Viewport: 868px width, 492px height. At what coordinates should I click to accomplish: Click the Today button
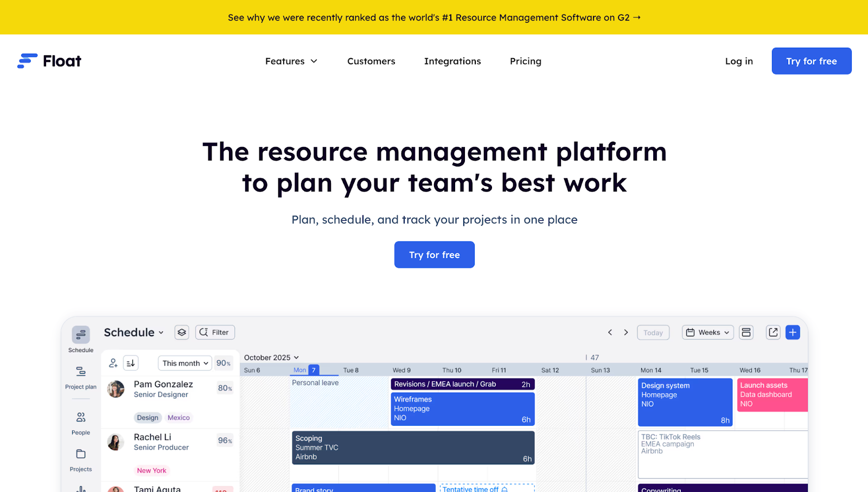click(x=653, y=333)
